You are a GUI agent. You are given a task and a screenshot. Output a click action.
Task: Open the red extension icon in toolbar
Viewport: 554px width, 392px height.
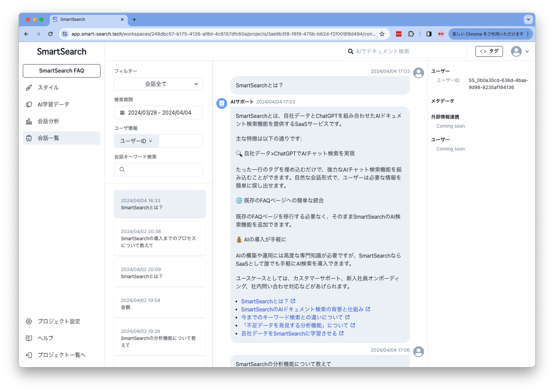[x=399, y=34]
